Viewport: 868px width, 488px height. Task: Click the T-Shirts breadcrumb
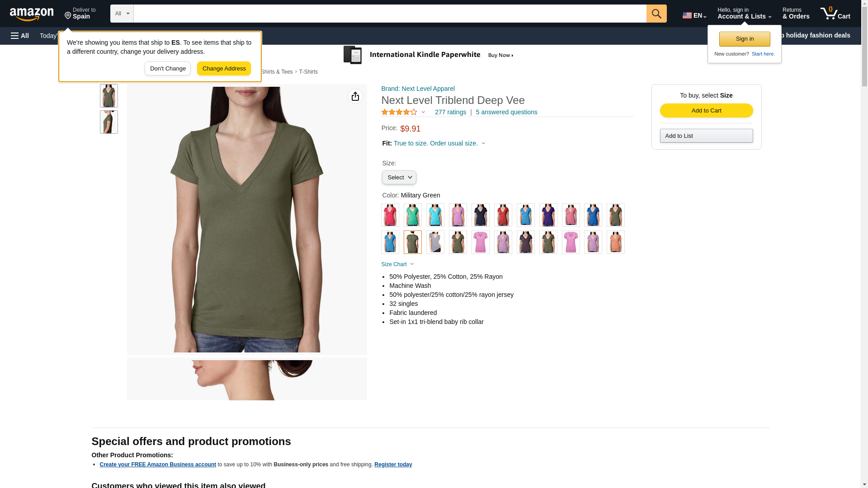[x=308, y=72]
